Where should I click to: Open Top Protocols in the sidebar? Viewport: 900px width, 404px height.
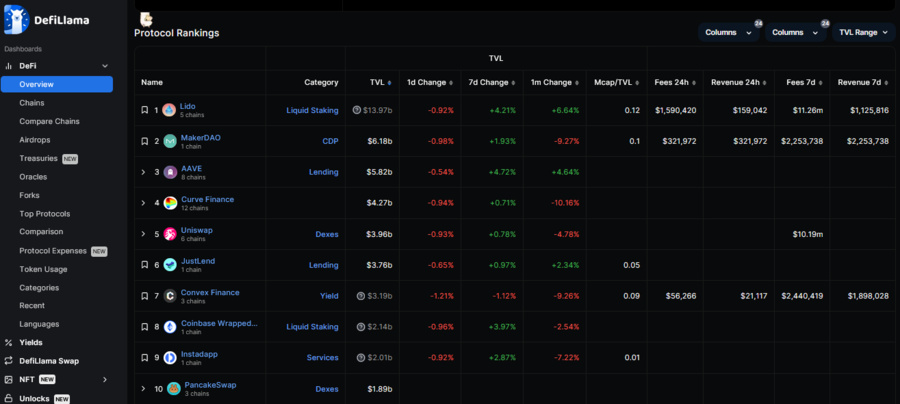pos(45,214)
